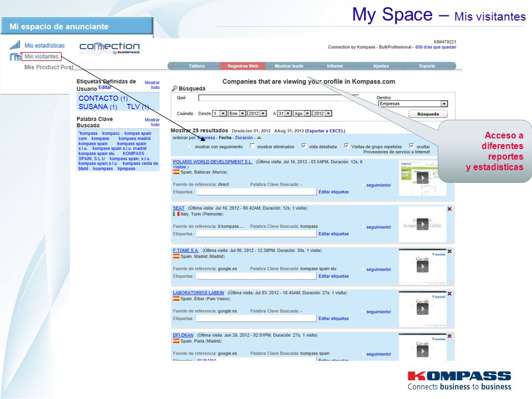The width and height of the screenshot is (532, 399).
Task: Mark seguimiento! for LABORATORIOS LABEIN
Action: click(378, 311)
